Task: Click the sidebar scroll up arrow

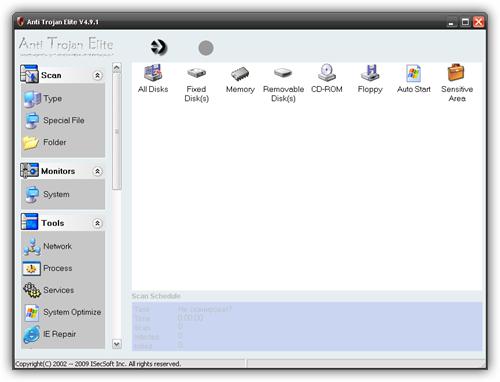Action: pyautogui.click(x=117, y=68)
